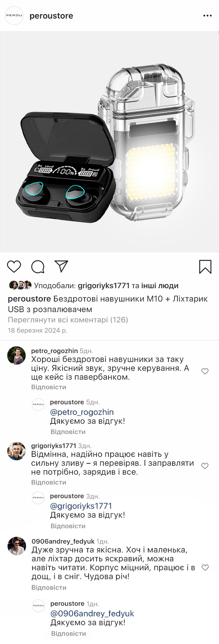Viewport: 219px width, 644px height.
Task: Expand all 126 comments
Action: click(x=68, y=320)
